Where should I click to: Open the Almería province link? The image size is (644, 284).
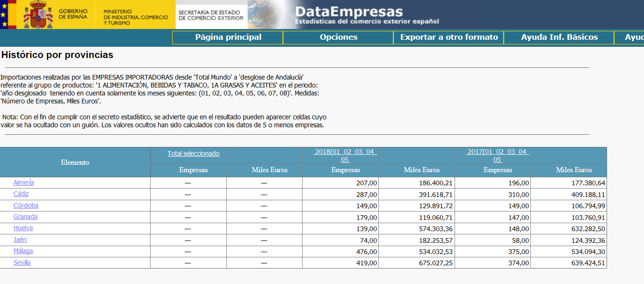pos(23,182)
